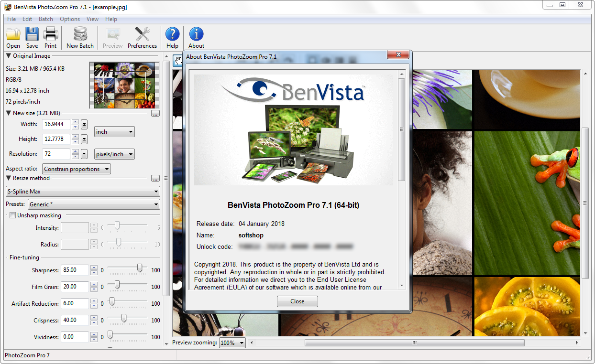Click the Film Grain value field

[x=75, y=287]
